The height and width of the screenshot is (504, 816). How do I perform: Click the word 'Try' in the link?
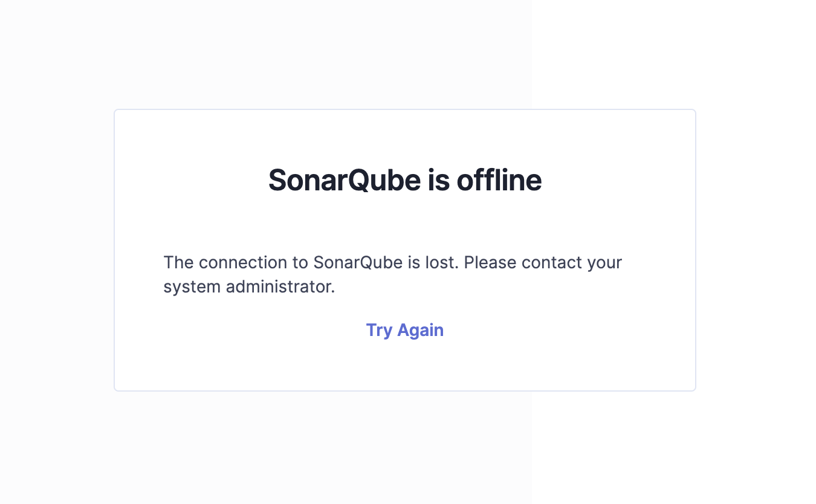tap(379, 331)
